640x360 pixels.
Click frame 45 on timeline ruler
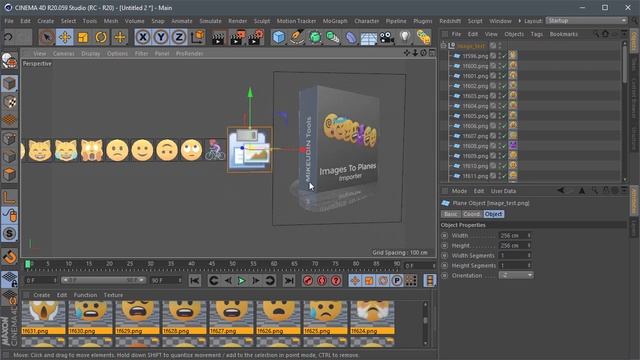click(212, 264)
